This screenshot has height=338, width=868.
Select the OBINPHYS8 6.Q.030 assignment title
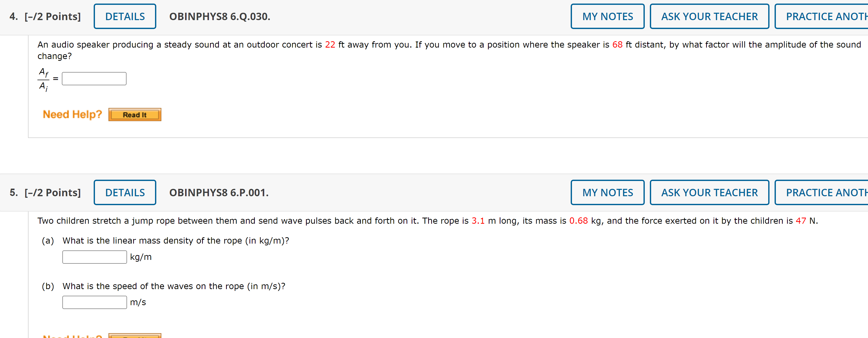coord(219,16)
